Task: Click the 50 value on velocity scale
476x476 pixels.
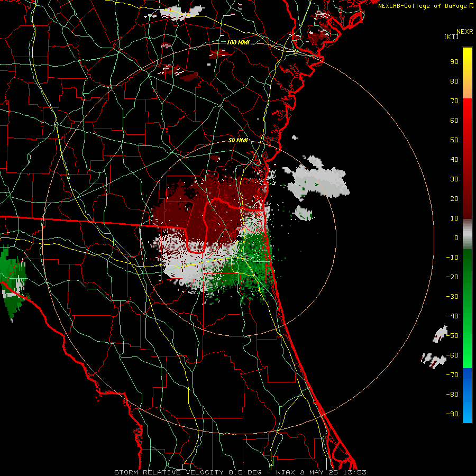Action: pos(454,140)
